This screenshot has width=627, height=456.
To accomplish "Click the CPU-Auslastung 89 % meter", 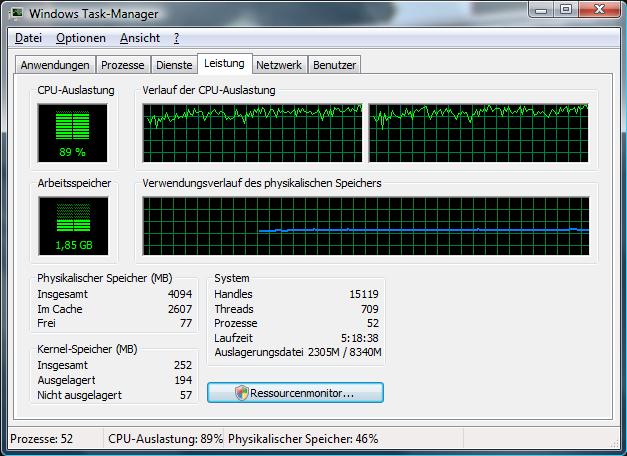I will (73, 133).
